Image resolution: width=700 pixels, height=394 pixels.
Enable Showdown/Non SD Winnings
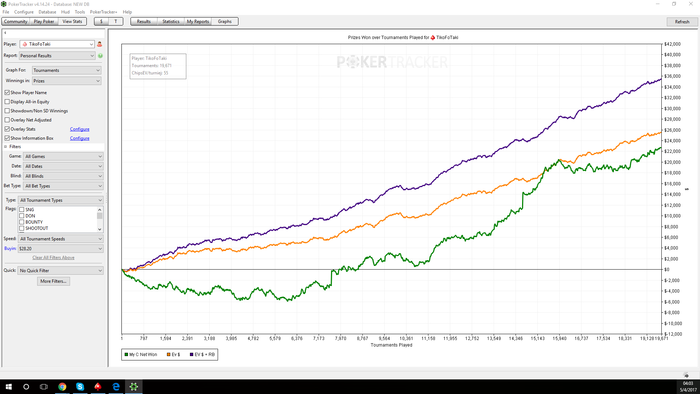point(7,111)
